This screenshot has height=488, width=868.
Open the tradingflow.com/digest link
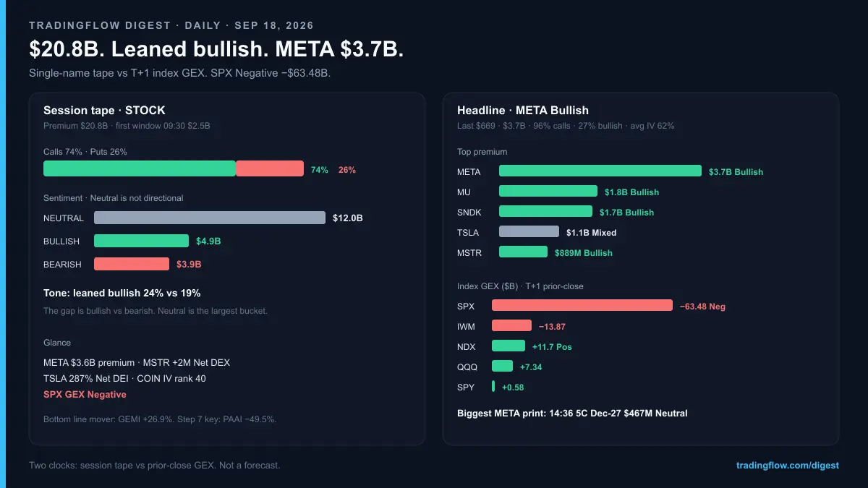[x=788, y=466]
